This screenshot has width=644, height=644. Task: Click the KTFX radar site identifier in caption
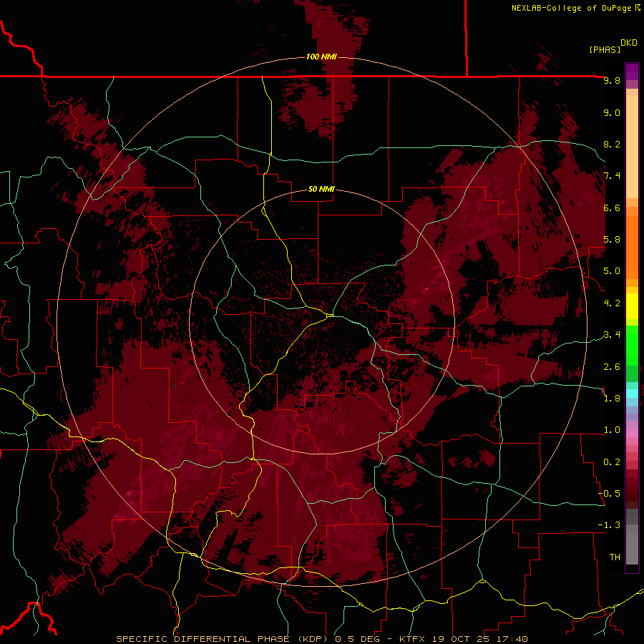coord(411,639)
